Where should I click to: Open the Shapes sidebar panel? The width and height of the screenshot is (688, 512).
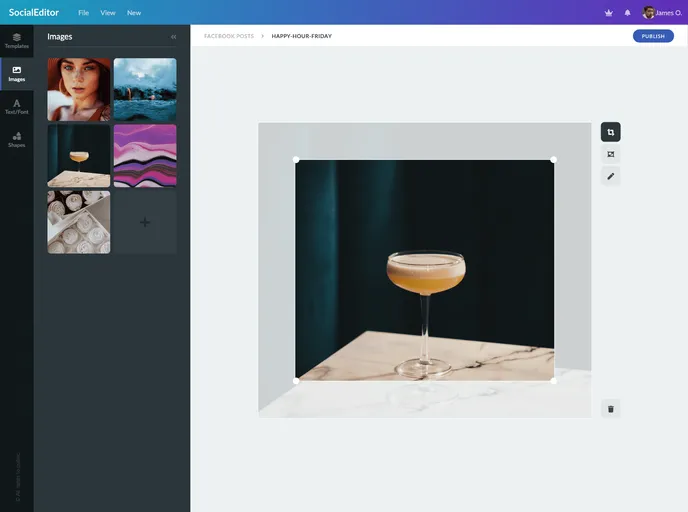[x=16, y=140]
